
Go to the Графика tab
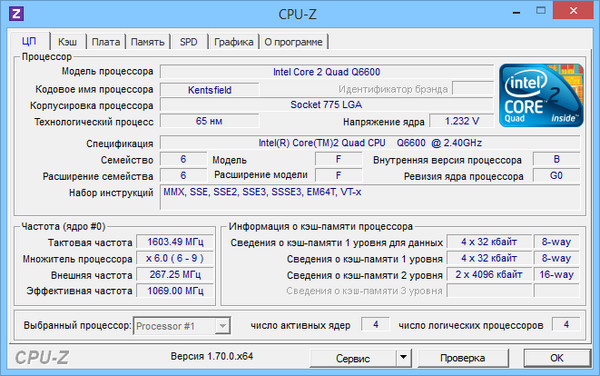tap(233, 42)
